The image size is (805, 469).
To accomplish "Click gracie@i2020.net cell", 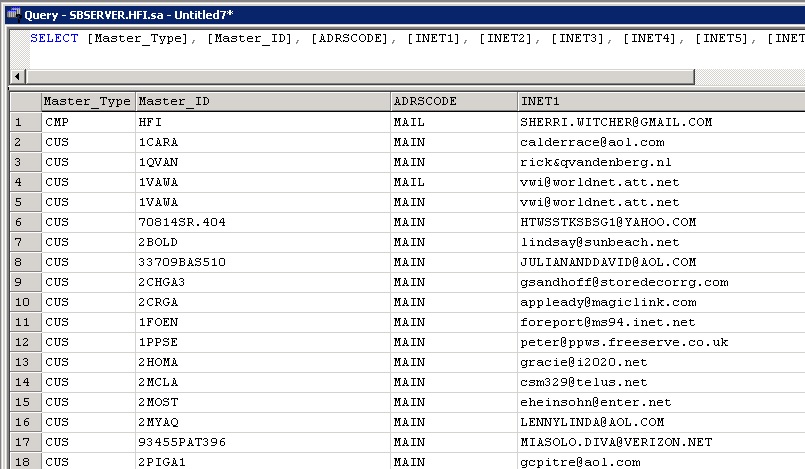I will [x=661, y=362].
